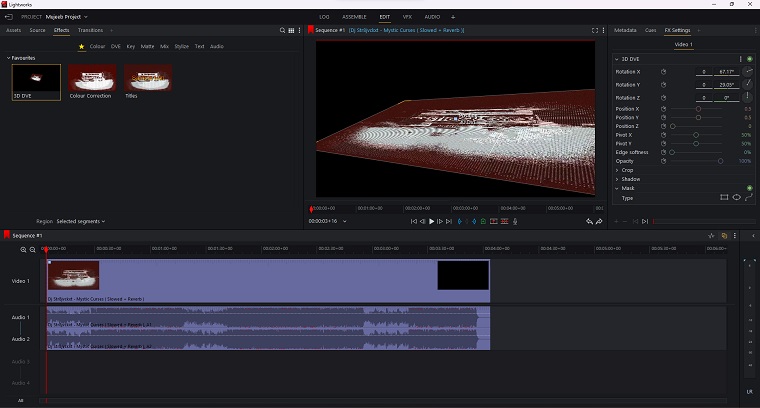Open the 3D DVE three-dot options menu
Screen dimensions: 760x408
click(x=741, y=59)
